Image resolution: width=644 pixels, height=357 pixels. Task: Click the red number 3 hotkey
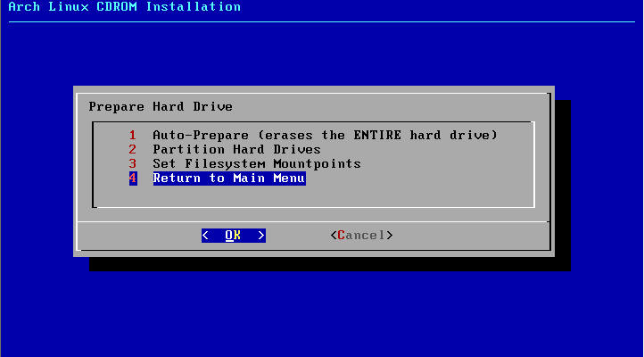[x=132, y=163]
